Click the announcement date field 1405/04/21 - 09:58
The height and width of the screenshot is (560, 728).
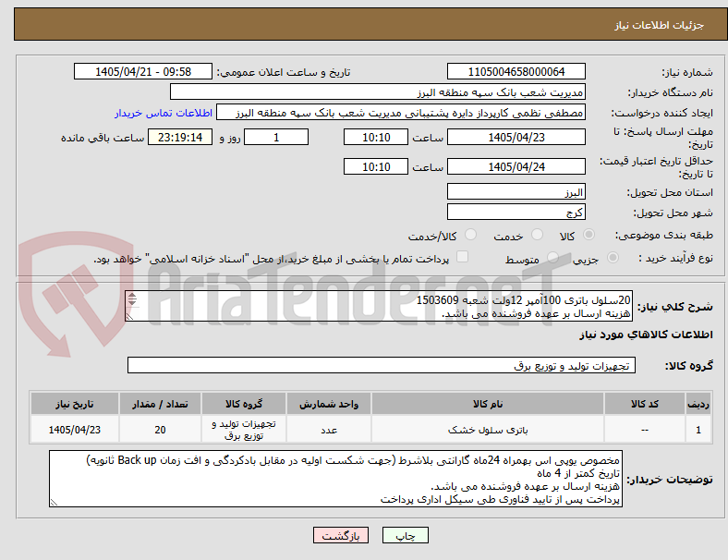(x=143, y=71)
